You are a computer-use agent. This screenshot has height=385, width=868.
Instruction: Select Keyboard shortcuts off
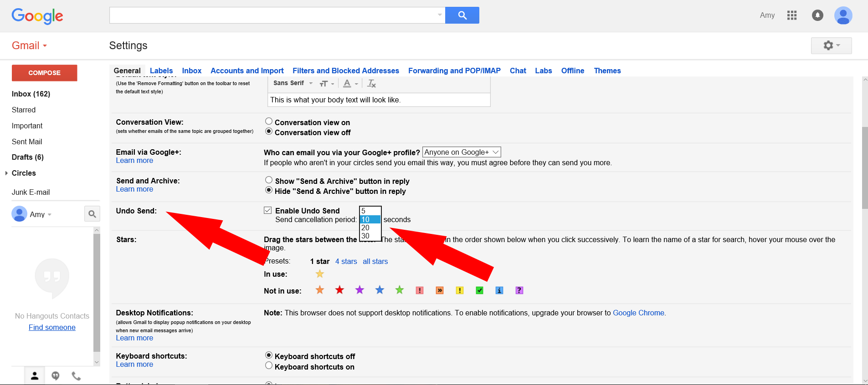click(x=269, y=355)
